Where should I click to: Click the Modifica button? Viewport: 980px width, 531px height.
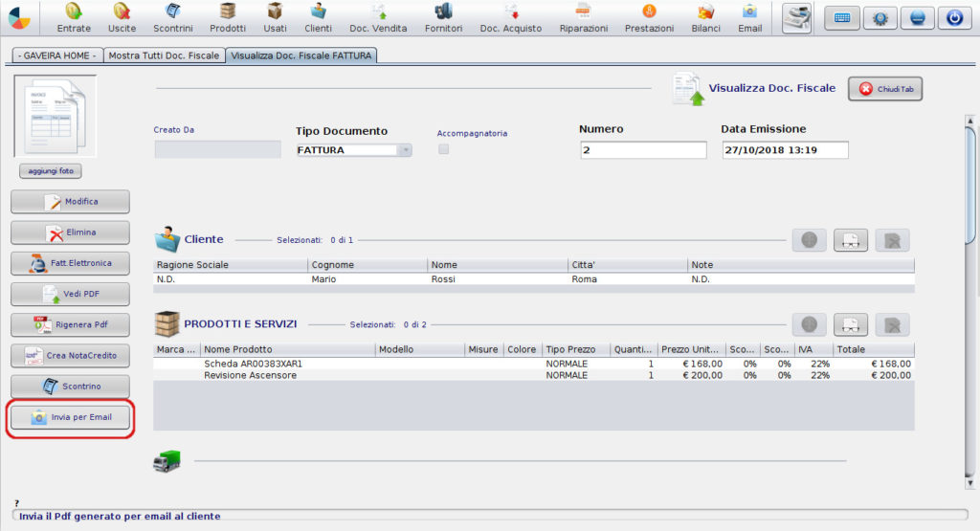[70, 202]
